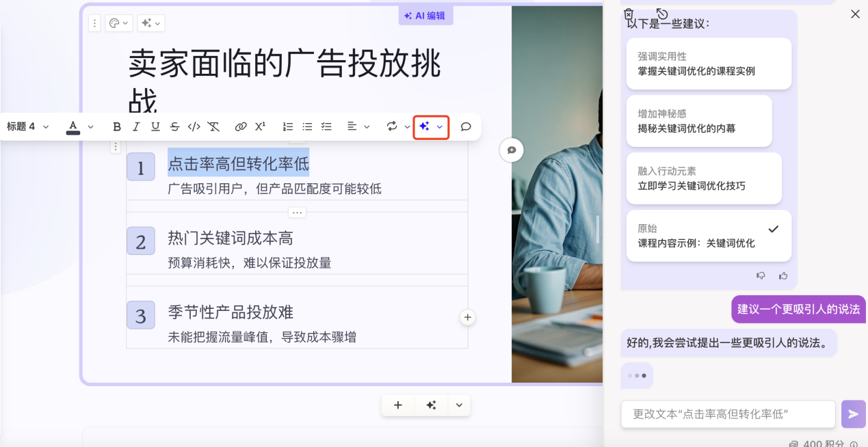868x447 pixels.
Task: Expand the alignment dropdown arrow
Action: point(367,126)
